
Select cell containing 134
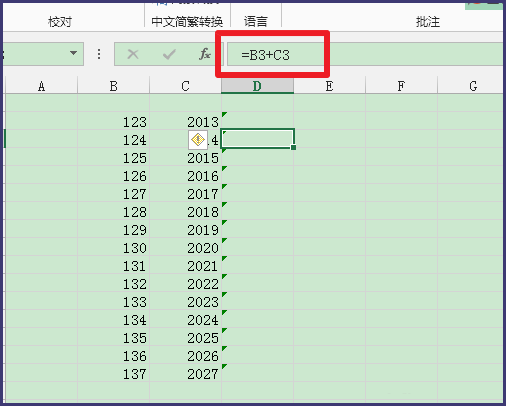(113, 319)
